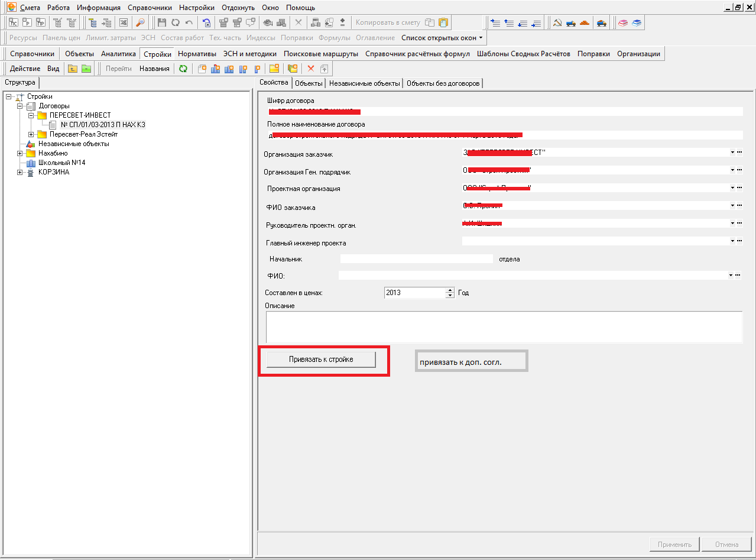The image size is (756, 560).
Task: Expand the Пересвет-Реал Эстейт folder
Action: pyautogui.click(x=31, y=134)
